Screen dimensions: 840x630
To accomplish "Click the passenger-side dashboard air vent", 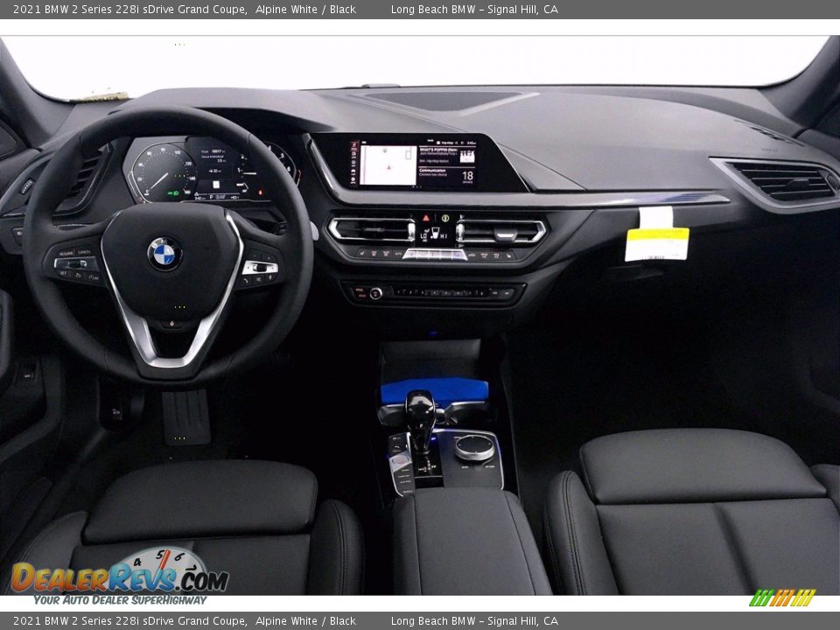I will (782, 181).
